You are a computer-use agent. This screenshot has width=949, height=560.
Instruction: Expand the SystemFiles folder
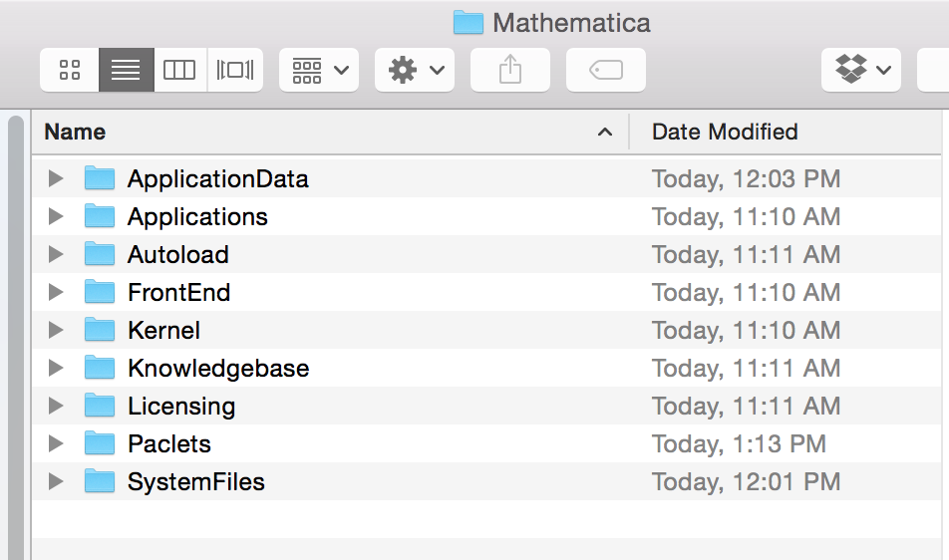pos(56,482)
